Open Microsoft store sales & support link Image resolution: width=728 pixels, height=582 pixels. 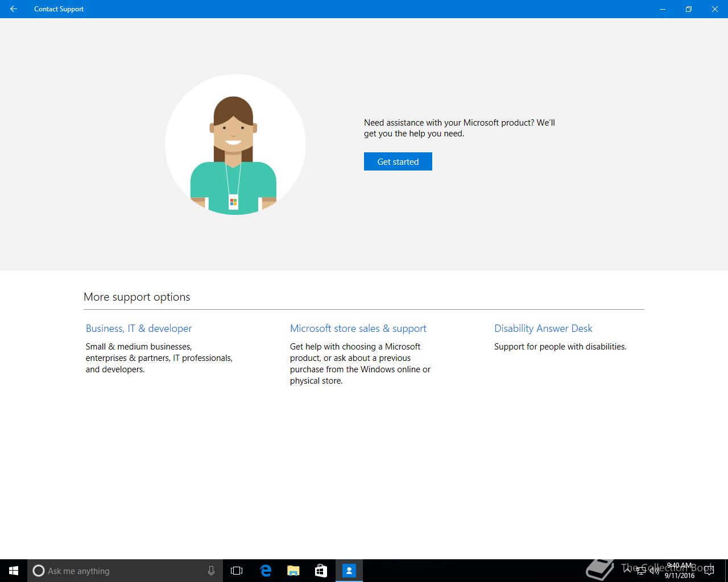pyautogui.click(x=358, y=329)
